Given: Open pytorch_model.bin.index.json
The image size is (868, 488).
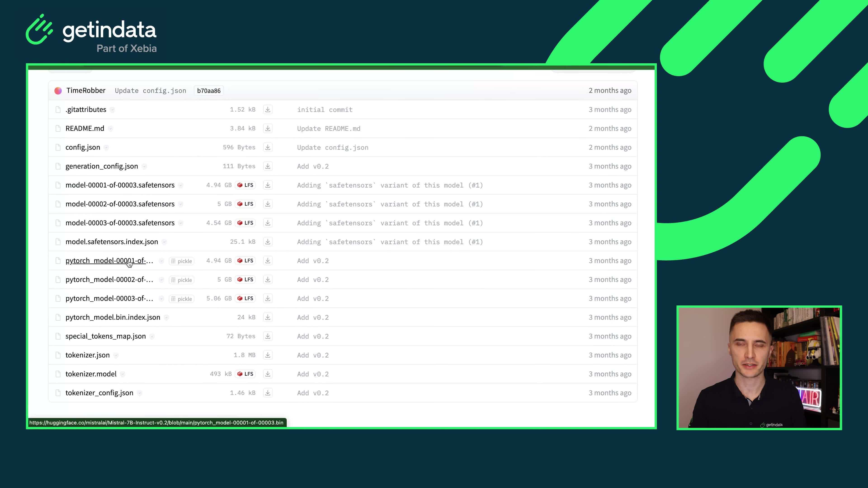Looking at the screenshot, I should point(113,317).
